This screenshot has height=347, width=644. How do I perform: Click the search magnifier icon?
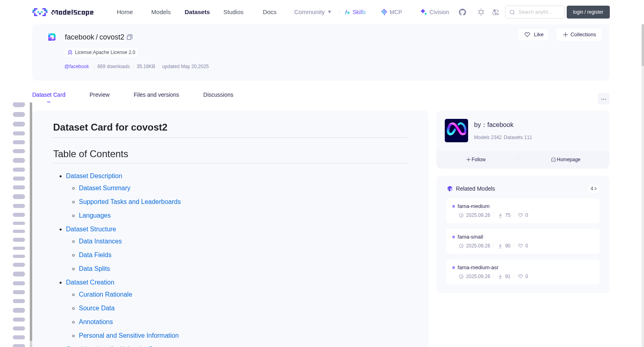(x=512, y=12)
